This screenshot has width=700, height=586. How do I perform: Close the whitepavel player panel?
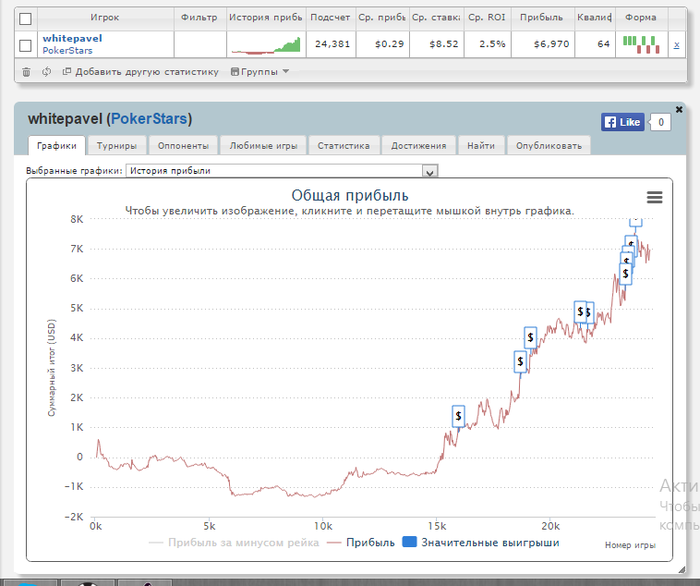tap(679, 109)
